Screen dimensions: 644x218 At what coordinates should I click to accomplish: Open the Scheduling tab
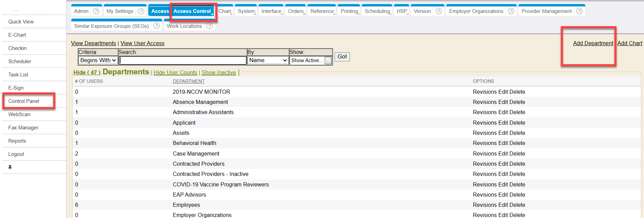pyautogui.click(x=377, y=11)
